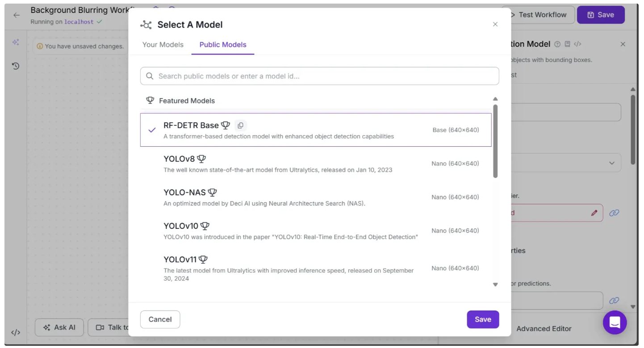Switch to the Your Models tab
This screenshot has width=644, height=348.
[163, 45]
